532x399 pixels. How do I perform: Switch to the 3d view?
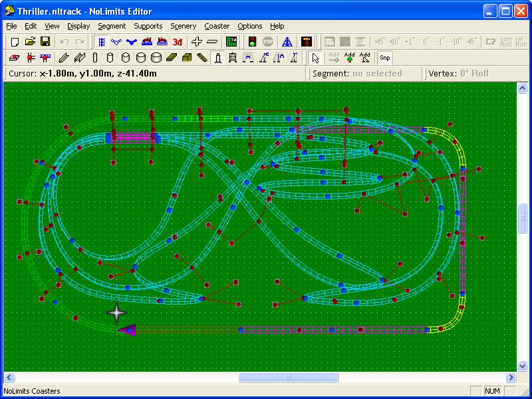click(x=177, y=42)
